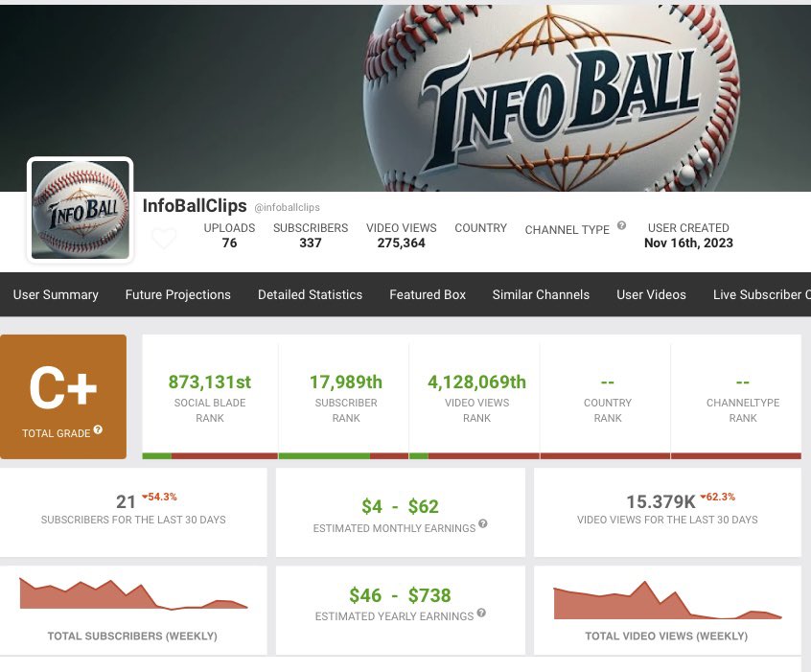Click the User Created date Nov 16th, 2023
The width and height of the screenshot is (811, 672).
pyautogui.click(x=688, y=243)
